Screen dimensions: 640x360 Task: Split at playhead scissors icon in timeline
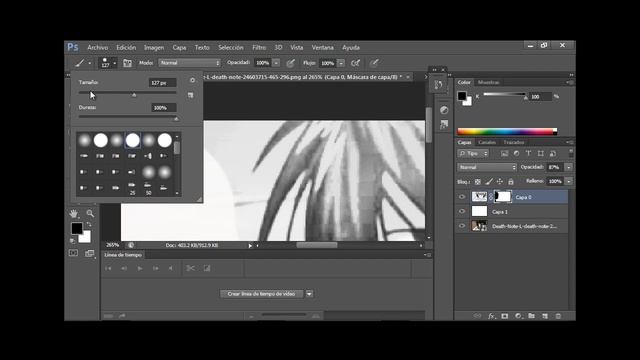[190, 268]
